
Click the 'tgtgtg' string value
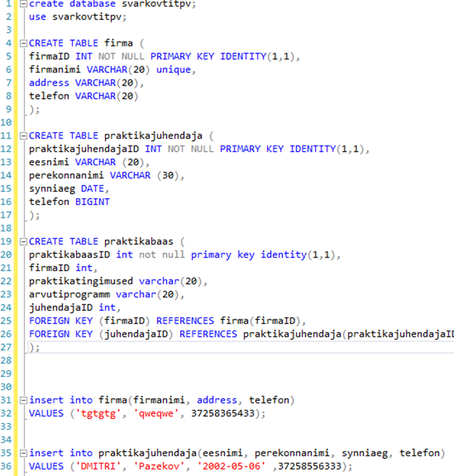90,413
